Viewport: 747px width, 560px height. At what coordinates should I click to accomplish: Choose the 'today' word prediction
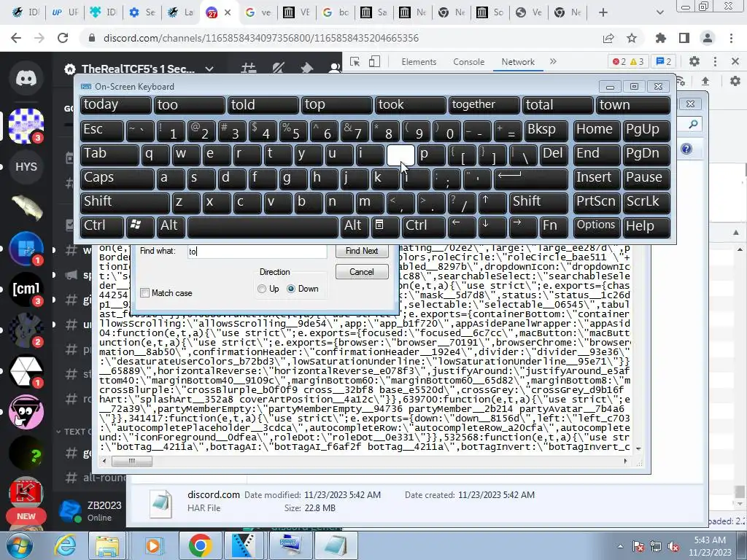116,105
